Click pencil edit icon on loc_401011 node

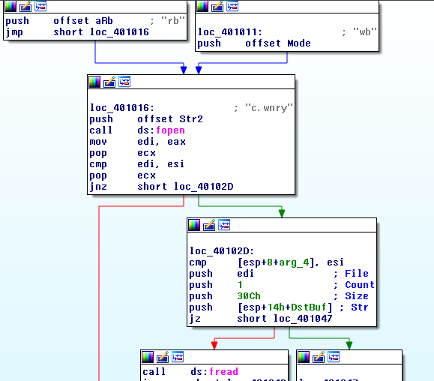217,6
